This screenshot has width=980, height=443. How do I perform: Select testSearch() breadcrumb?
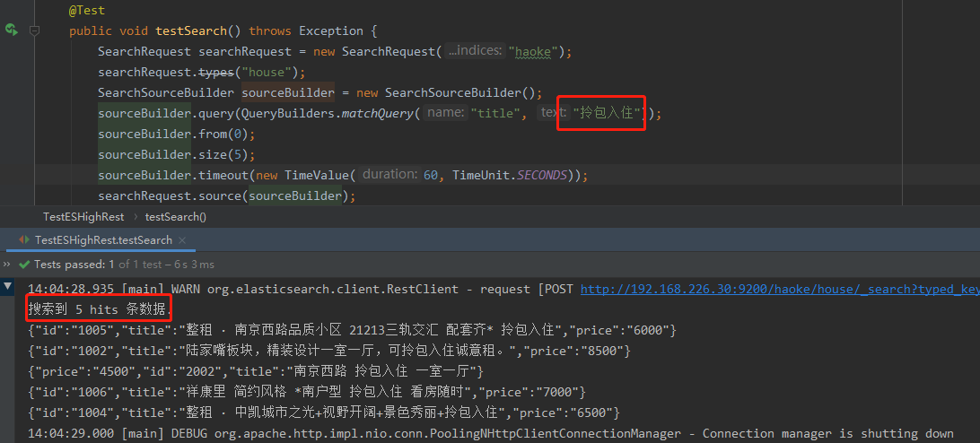(176, 217)
